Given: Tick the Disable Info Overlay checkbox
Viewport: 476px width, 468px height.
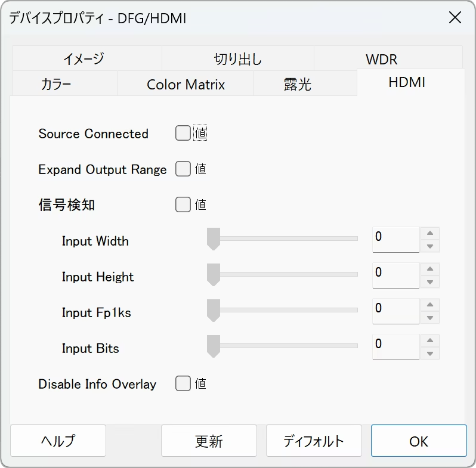Looking at the screenshot, I should (x=183, y=384).
